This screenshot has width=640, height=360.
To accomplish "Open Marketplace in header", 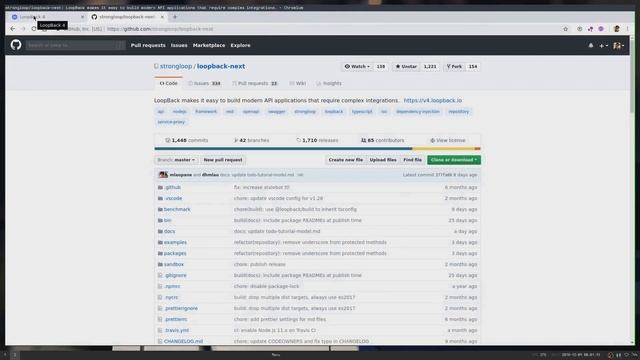I will [209, 45].
